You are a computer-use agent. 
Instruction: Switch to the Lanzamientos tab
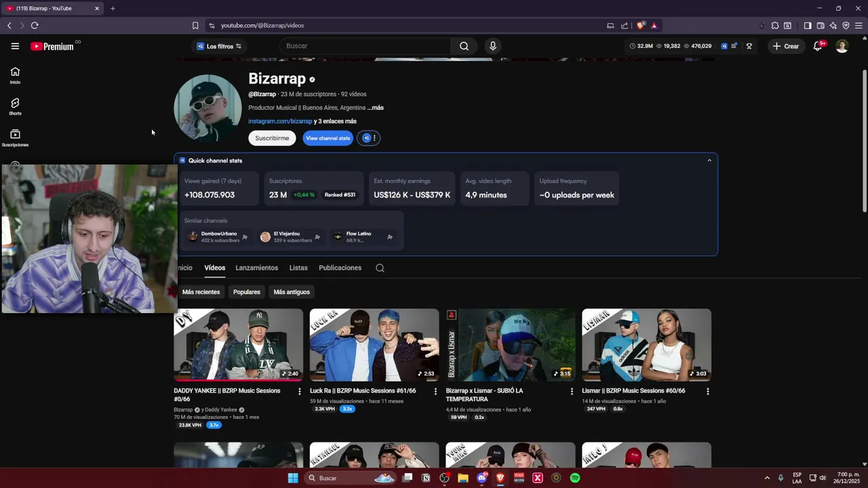(256, 268)
